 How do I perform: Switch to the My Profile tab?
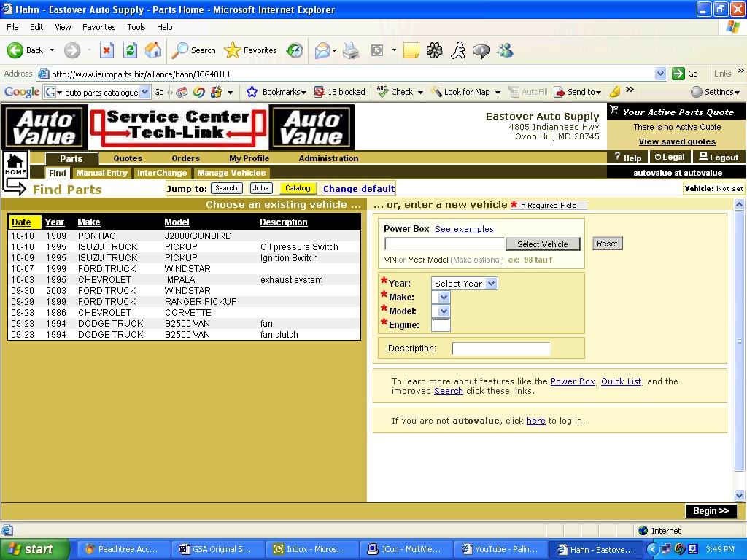click(249, 158)
